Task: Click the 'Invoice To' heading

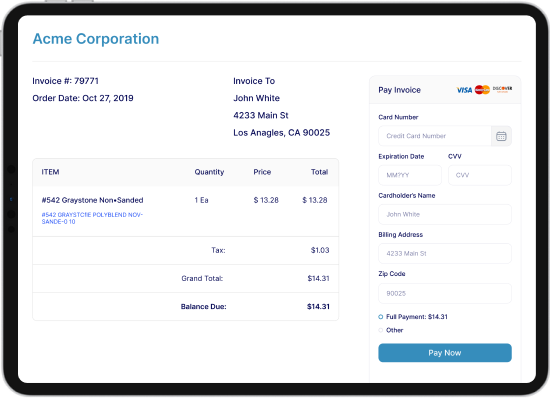Action: tap(254, 81)
